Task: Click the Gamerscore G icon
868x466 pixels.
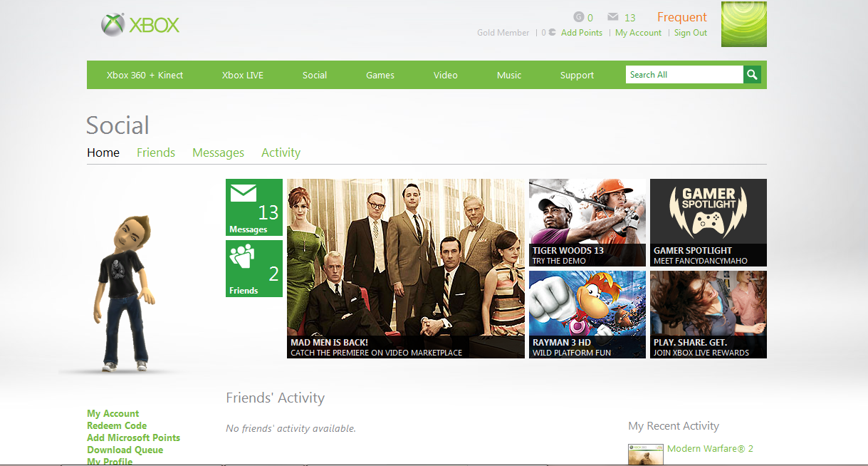Action: 579,17
